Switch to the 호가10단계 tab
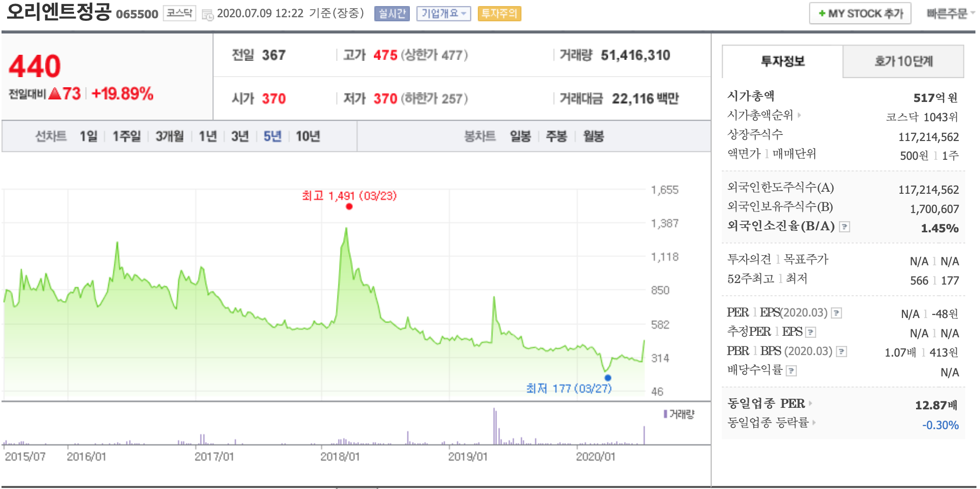 click(x=903, y=61)
